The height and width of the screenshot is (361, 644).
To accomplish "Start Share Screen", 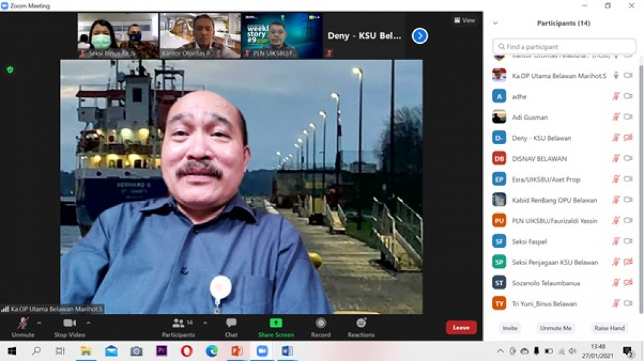I will coord(276,328).
